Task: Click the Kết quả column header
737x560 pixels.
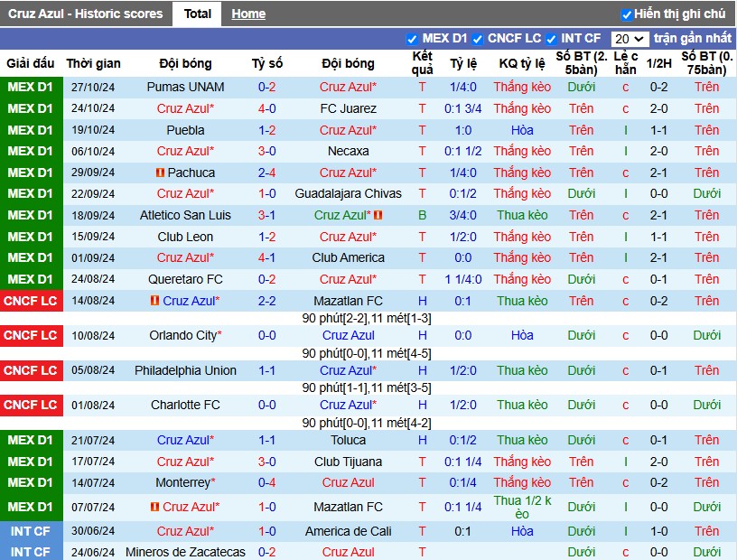Action: coord(422,63)
